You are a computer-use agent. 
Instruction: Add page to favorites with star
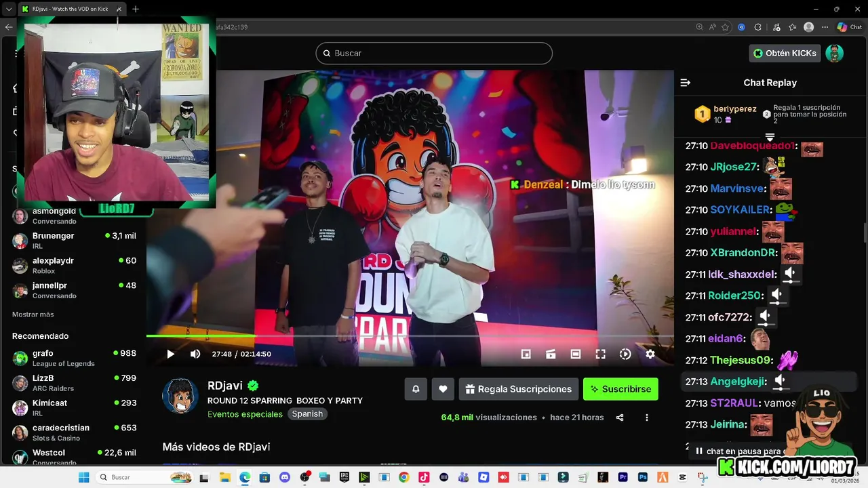(725, 27)
